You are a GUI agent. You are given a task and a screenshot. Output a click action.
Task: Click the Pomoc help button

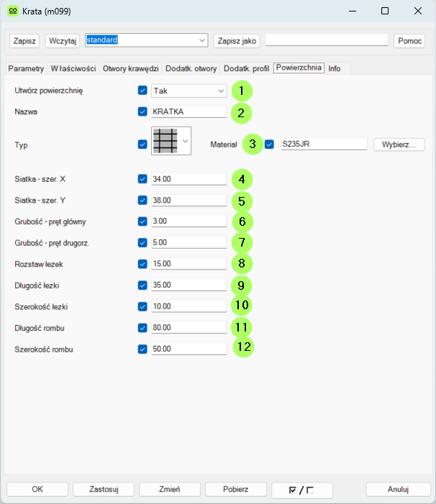coord(409,41)
